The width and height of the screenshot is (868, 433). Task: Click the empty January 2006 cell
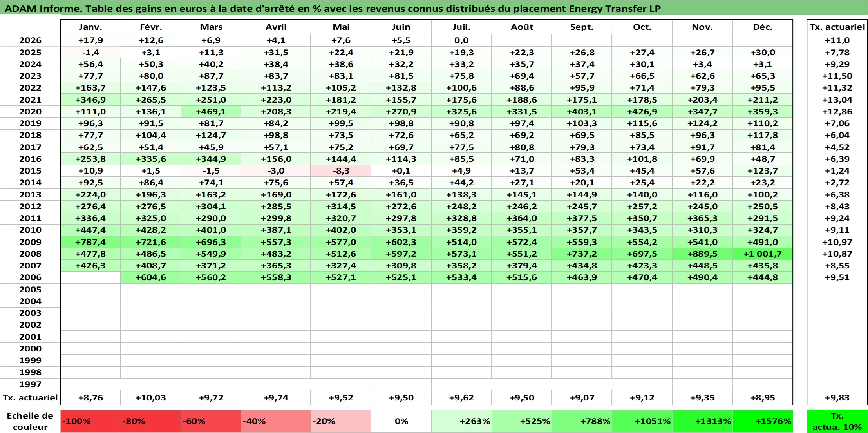(90, 277)
